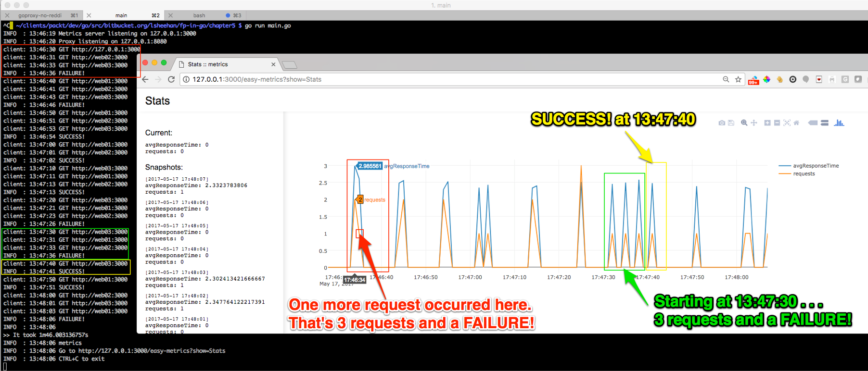Toggle show closest data on hover
The height and width of the screenshot is (371, 868).
(x=813, y=123)
